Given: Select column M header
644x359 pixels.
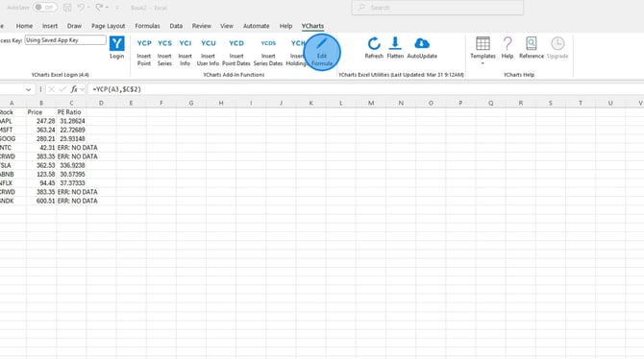Looking at the screenshot, I should coord(371,103).
